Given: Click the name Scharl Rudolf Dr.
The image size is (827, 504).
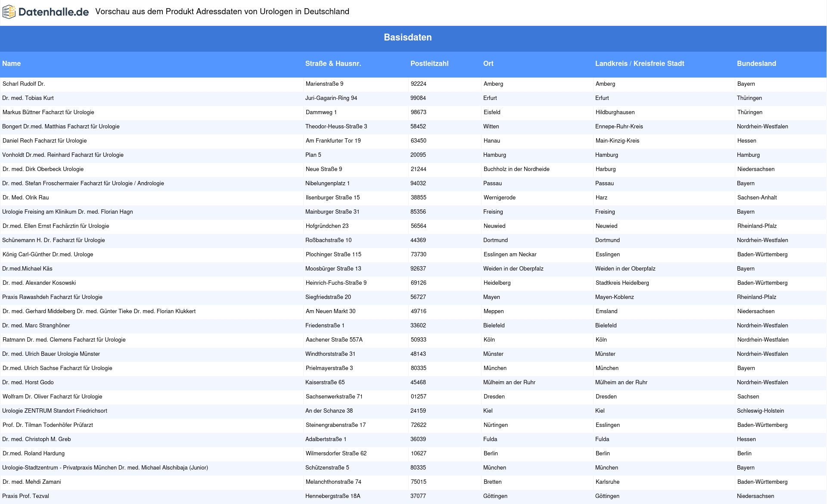Looking at the screenshot, I should pyautogui.click(x=24, y=84).
